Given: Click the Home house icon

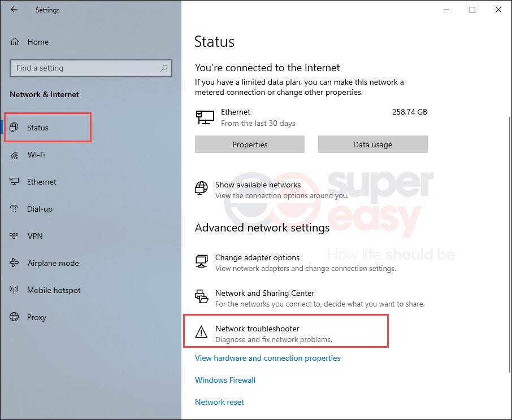Looking at the screenshot, I should 15,42.
